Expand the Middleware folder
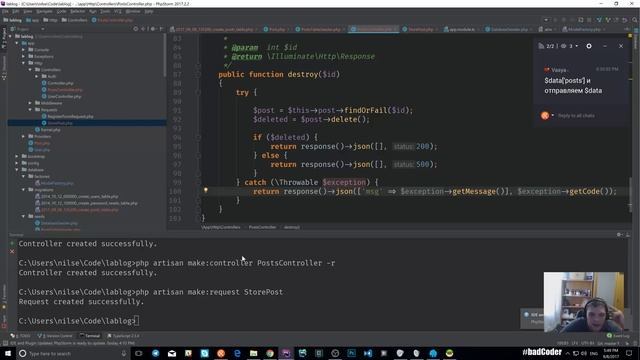This screenshot has width=640, height=360. coord(30,103)
